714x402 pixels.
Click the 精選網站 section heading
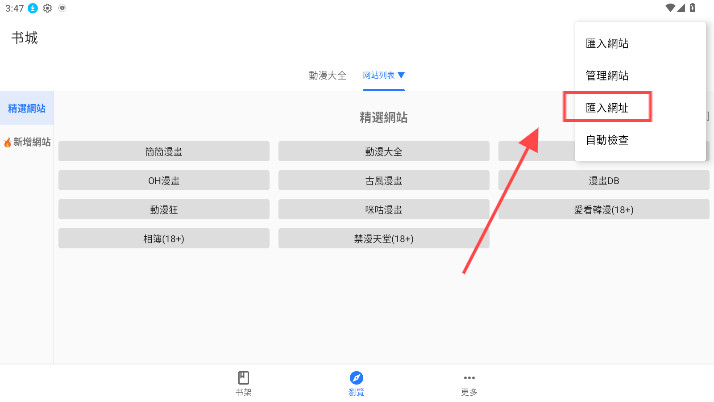pyautogui.click(x=383, y=117)
